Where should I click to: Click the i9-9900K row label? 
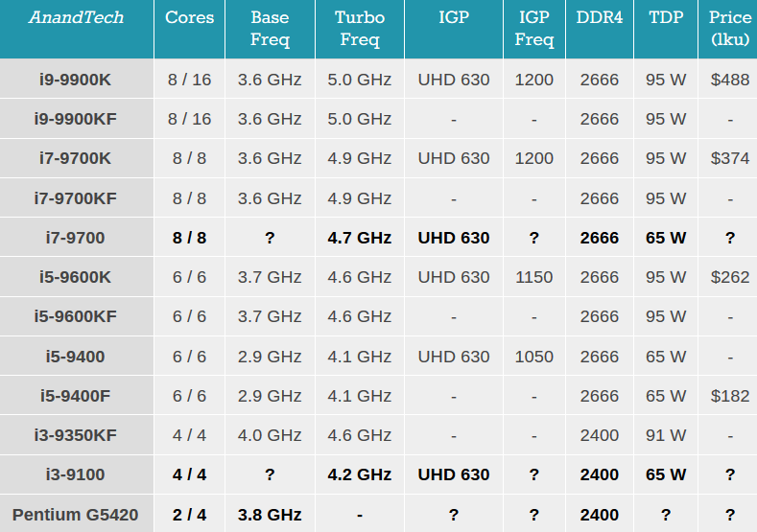pyautogui.click(x=75, y=80)
